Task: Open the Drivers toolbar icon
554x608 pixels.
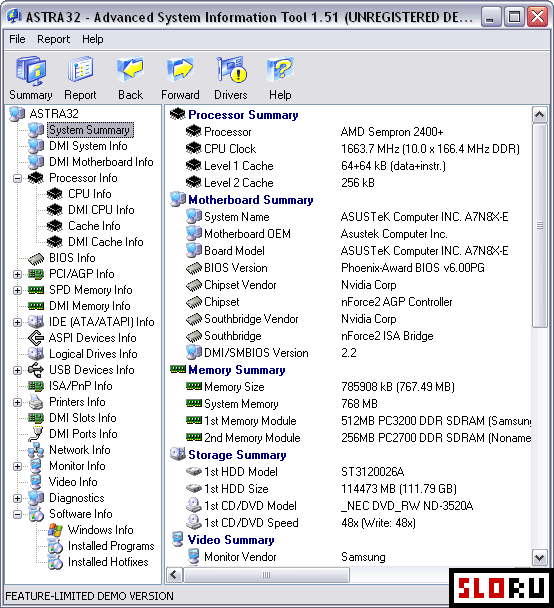Action: 231,69
